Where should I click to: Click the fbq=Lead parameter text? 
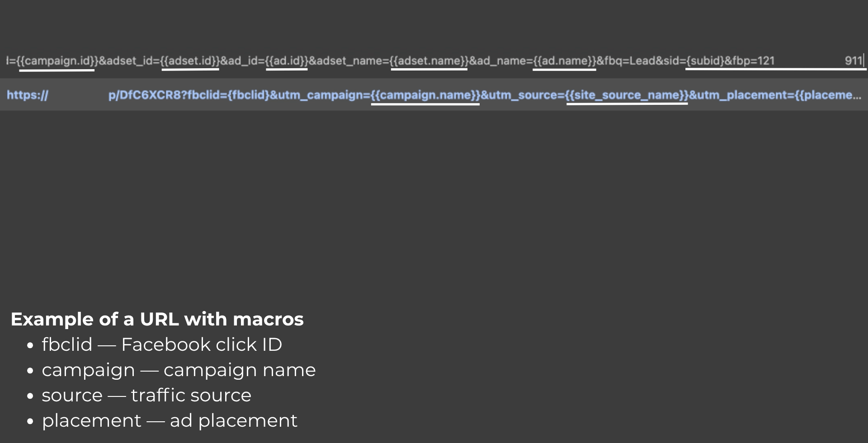[625, 60]
